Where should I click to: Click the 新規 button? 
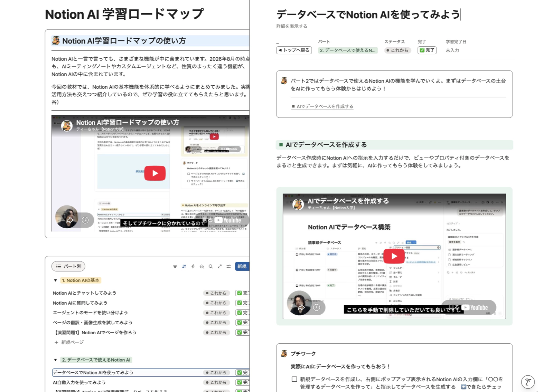point(242,266)
